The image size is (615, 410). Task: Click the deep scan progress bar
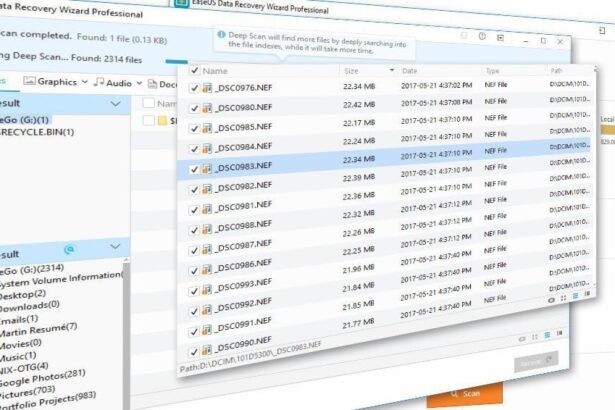(176, 62)
